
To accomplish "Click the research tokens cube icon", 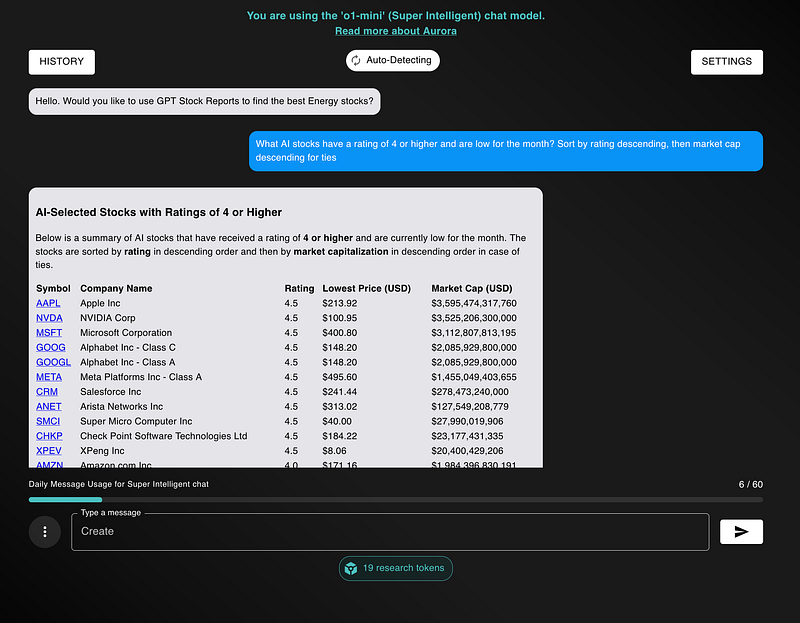I will (351, 568).
